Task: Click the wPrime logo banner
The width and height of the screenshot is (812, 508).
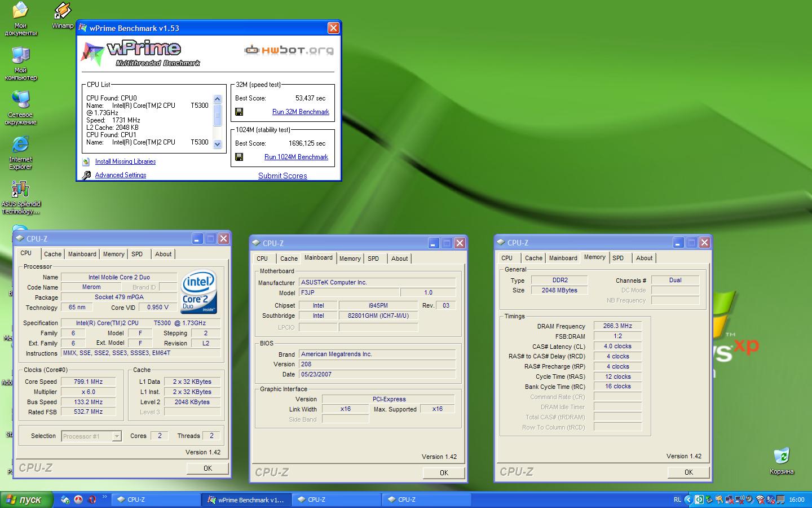Action: click(x=141, y=53)
